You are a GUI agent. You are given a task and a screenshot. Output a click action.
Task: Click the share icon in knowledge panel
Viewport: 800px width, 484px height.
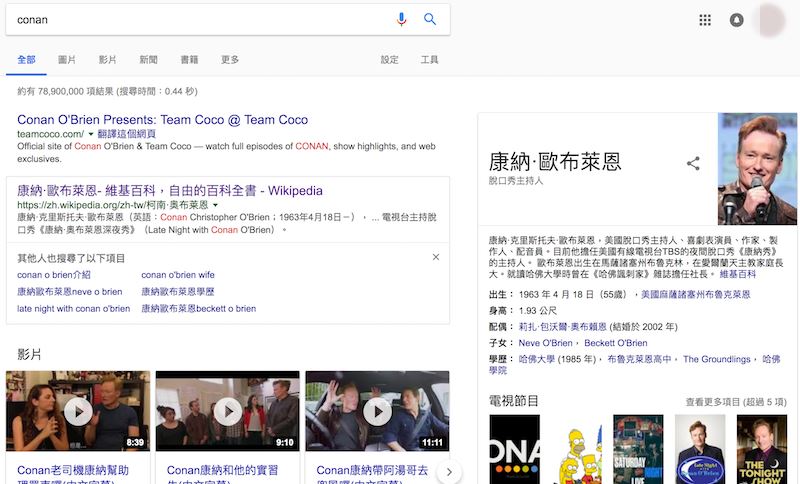[693, 163]
